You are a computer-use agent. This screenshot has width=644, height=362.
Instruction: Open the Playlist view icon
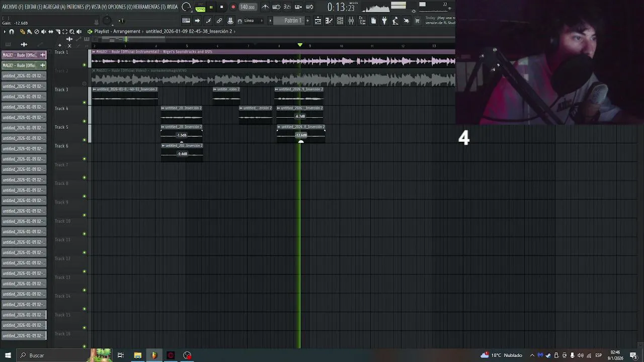[x=318, y=21]
